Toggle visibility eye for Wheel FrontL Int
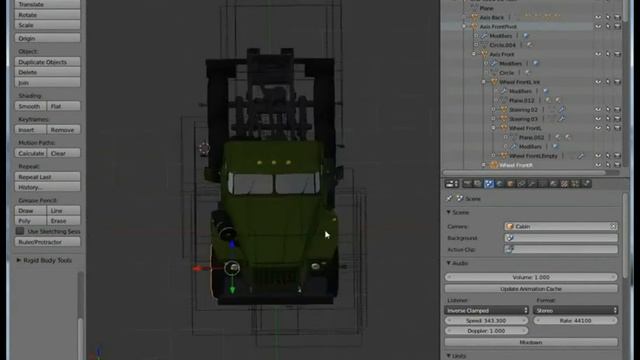The height and width of the screenshot is (360, 640). (598, 82)
